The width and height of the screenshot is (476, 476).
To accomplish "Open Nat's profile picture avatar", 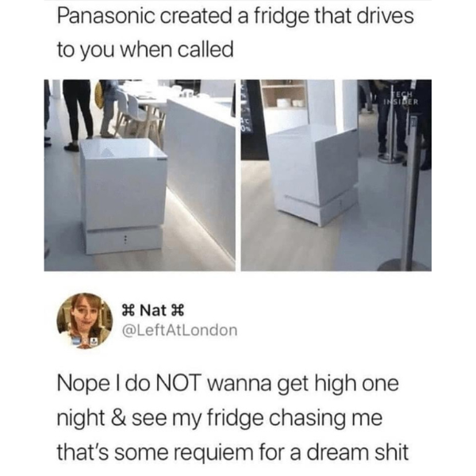I will (x=85, y=321).
